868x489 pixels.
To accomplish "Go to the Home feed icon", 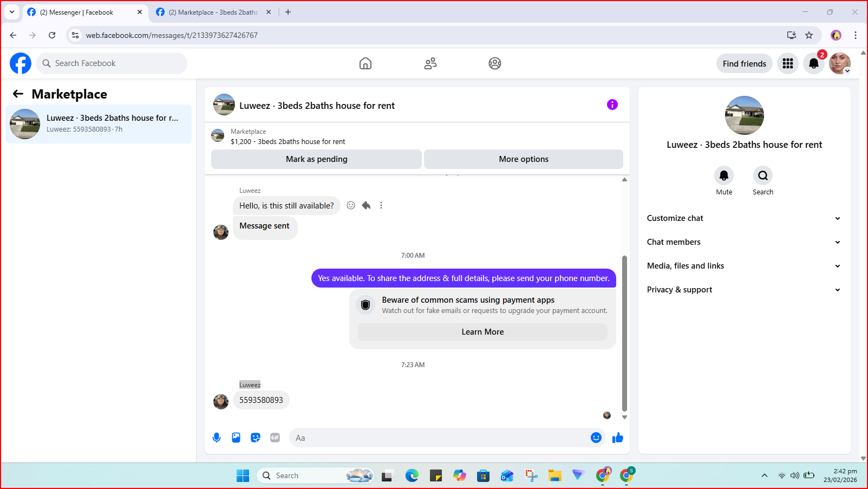I will [x=366, y=63].
